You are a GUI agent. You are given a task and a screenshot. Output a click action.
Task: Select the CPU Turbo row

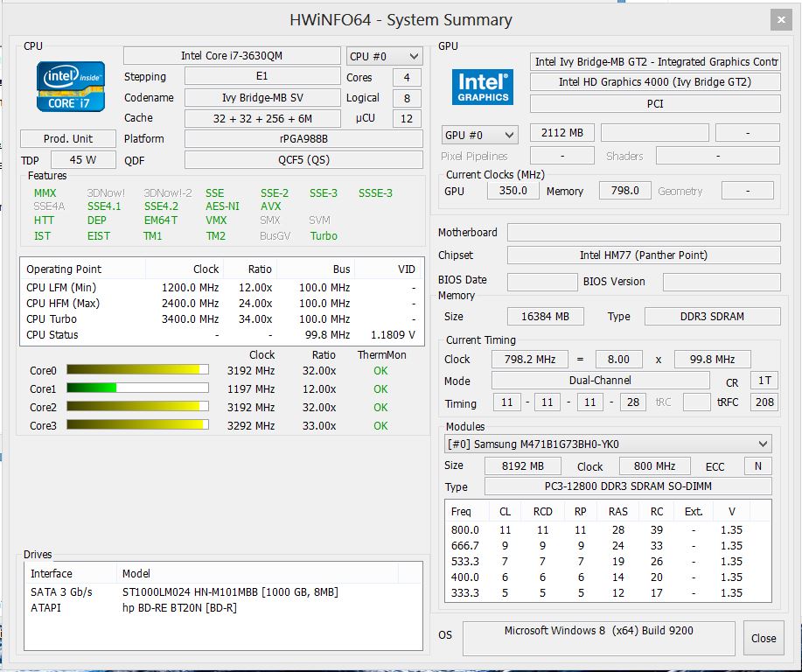[222, 319]
